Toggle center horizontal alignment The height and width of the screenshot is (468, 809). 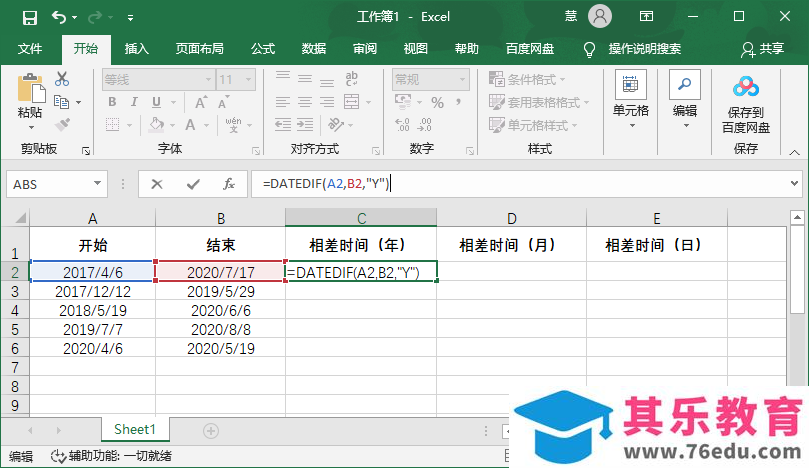(x=305, y=102)
